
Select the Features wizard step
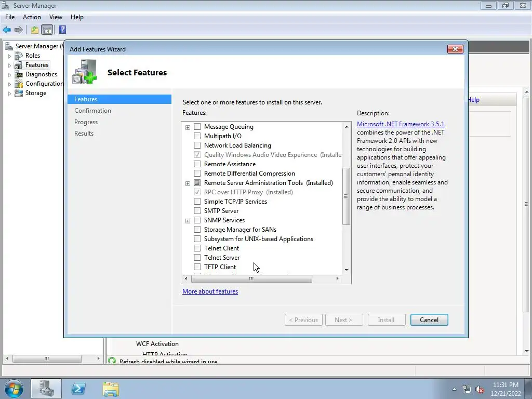(x=119, y=99)
